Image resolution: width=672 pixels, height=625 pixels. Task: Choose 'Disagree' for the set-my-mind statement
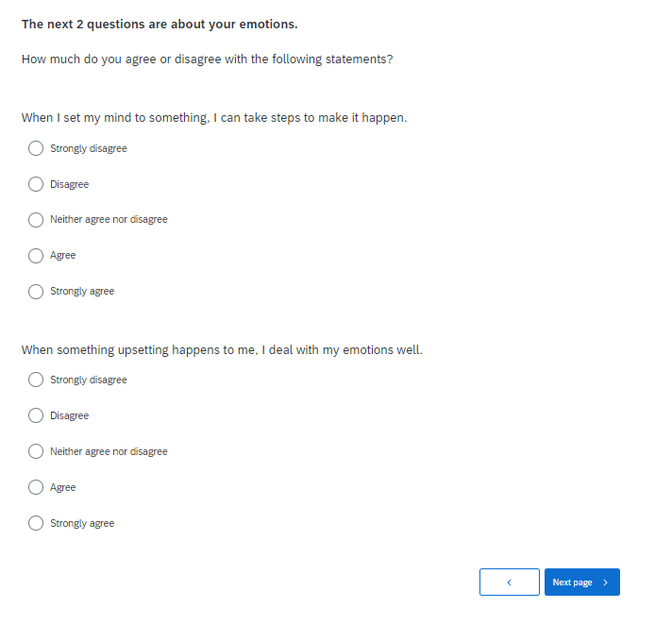(x=36, y=184)
